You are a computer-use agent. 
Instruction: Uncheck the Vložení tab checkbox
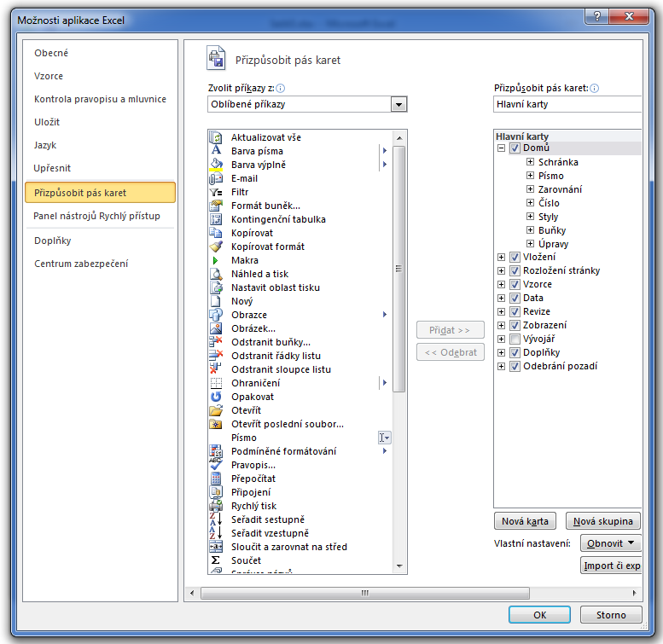click(x=515, y=257)
